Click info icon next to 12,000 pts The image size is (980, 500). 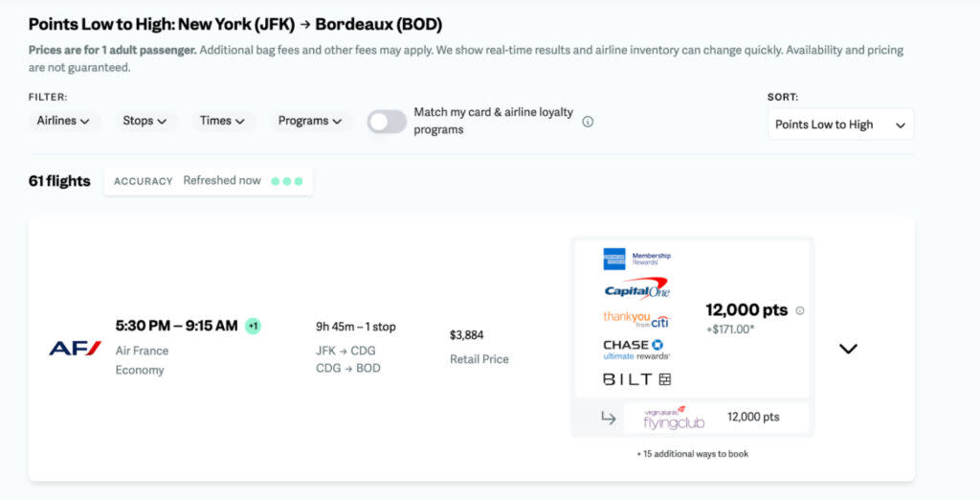[799, 310]
